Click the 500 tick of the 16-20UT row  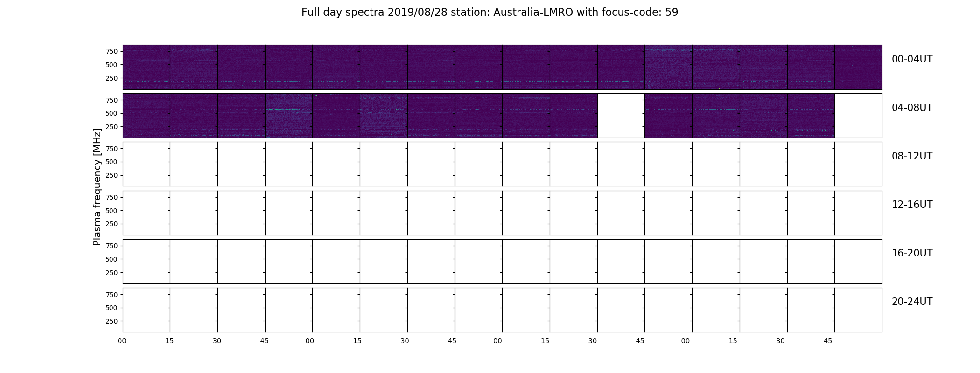click(x=112, y=259)
